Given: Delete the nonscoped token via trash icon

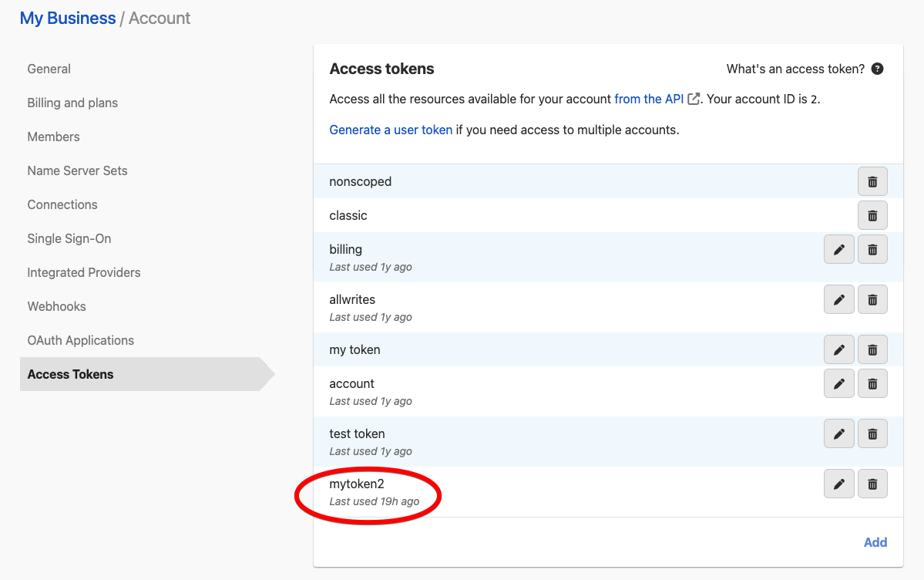Looking at the screenshot, I should (x=872, y=182).
